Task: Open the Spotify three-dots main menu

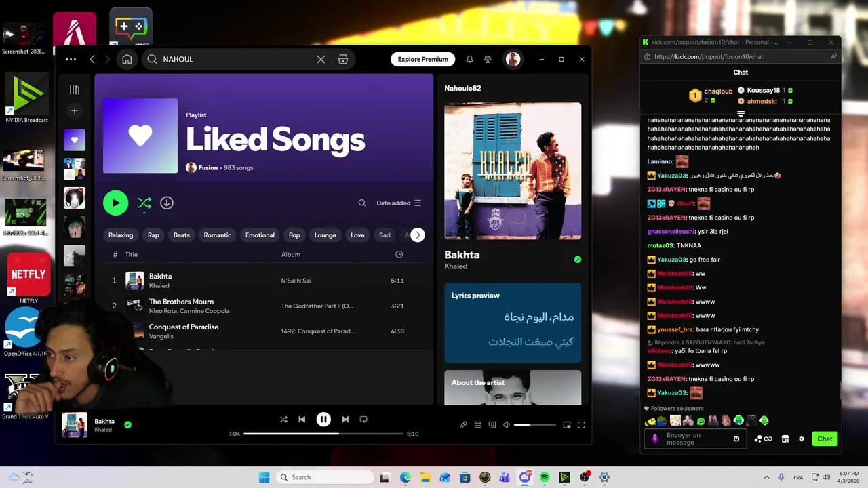Action: tap(71, 59)
